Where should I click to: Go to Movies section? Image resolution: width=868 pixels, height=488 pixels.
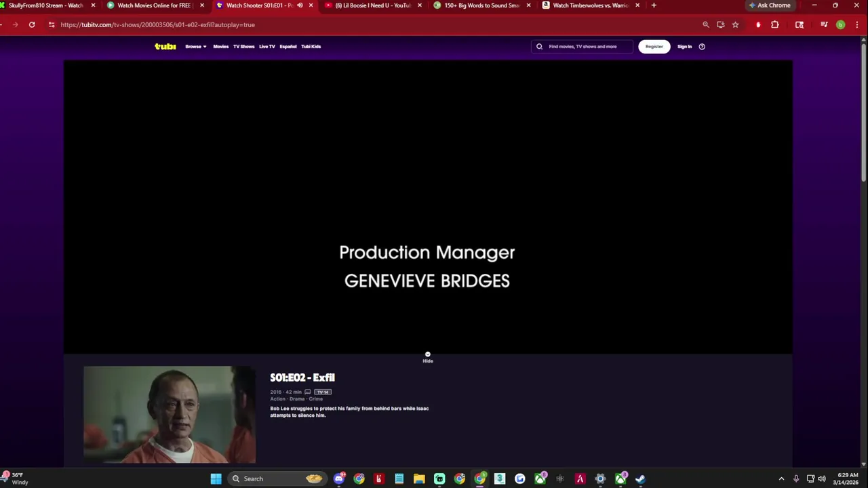[x=220, y=46]
